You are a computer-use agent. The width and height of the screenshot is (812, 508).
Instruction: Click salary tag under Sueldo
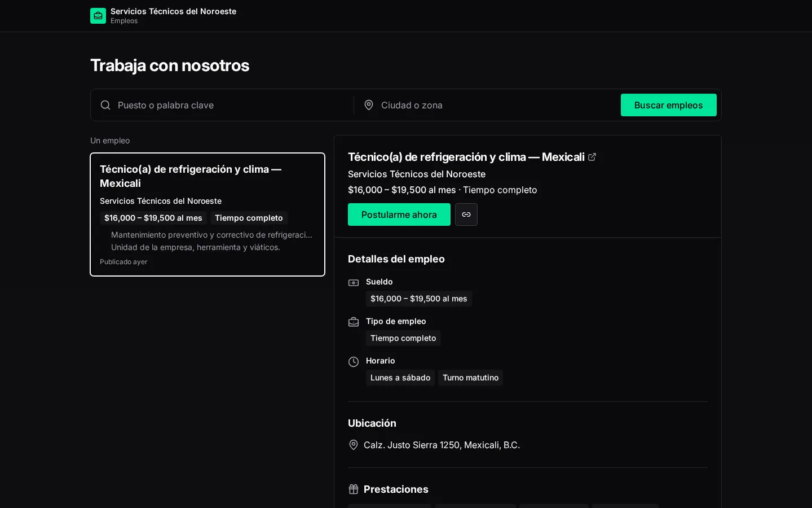419,299
